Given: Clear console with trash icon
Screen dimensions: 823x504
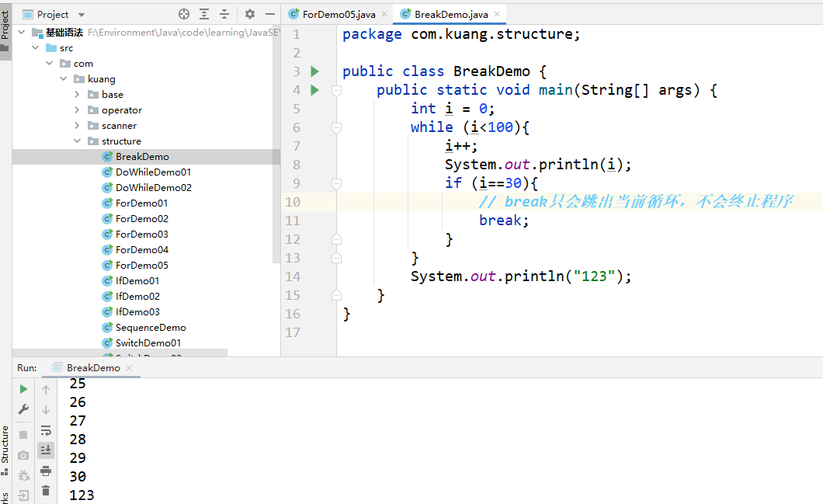Looking at the screenshot, I should tap(46, 490).
